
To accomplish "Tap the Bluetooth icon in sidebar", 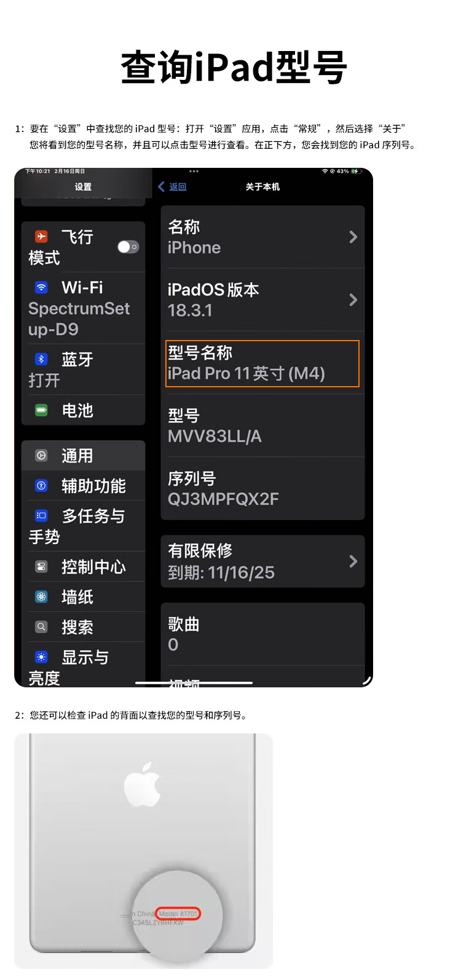I will tap(41, 358).
